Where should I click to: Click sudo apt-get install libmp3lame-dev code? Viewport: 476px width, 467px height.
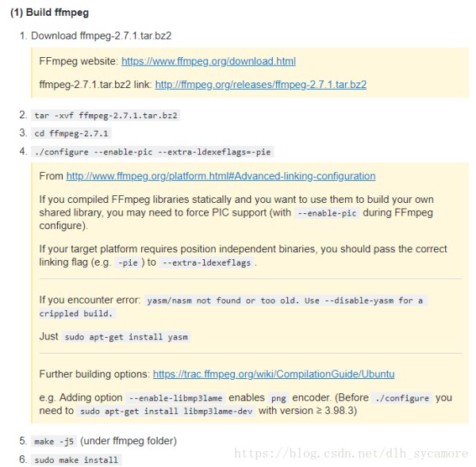(166, 411)
